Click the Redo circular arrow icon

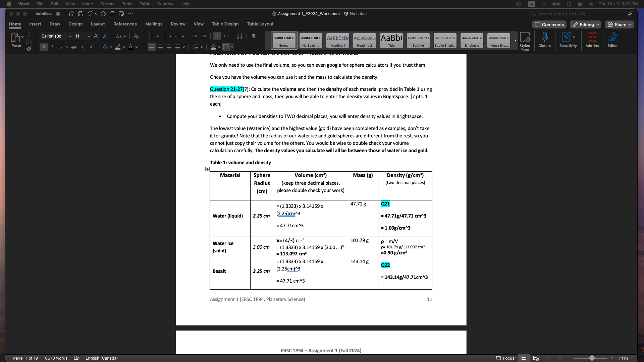click(x=103, y=14)
